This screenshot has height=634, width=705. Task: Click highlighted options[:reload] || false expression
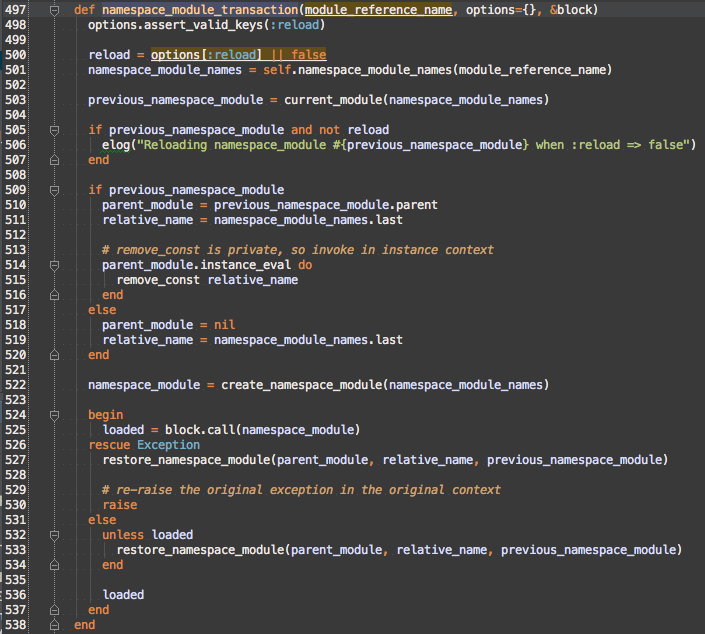point(238,55)
